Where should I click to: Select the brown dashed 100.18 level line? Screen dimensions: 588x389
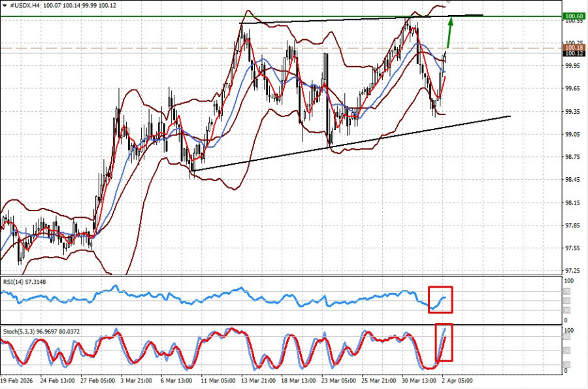pyautogui.click(x=281, y=48)
